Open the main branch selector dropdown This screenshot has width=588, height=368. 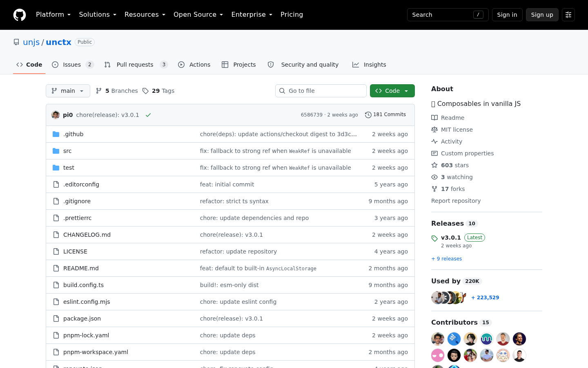68,91
